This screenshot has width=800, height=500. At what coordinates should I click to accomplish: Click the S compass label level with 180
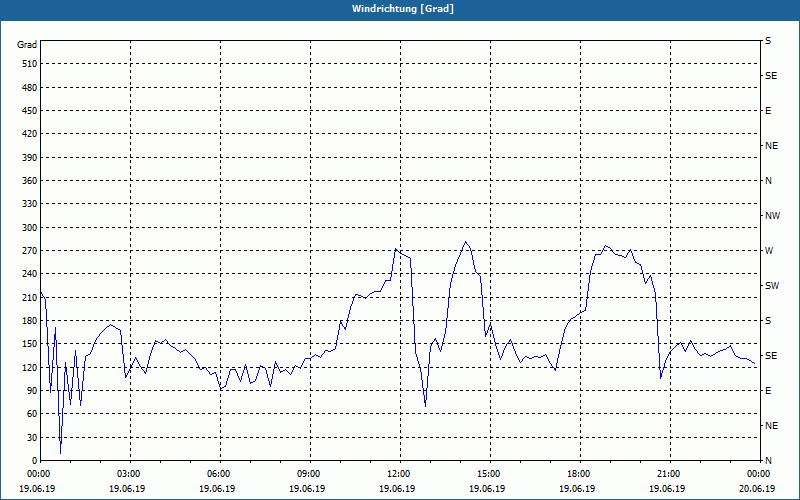[x=768, y=321]
